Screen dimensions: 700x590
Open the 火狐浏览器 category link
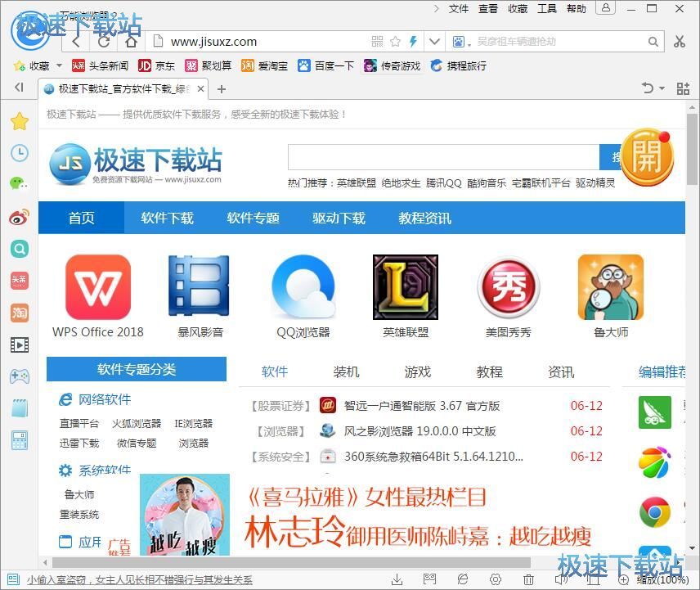coord(137,423)
